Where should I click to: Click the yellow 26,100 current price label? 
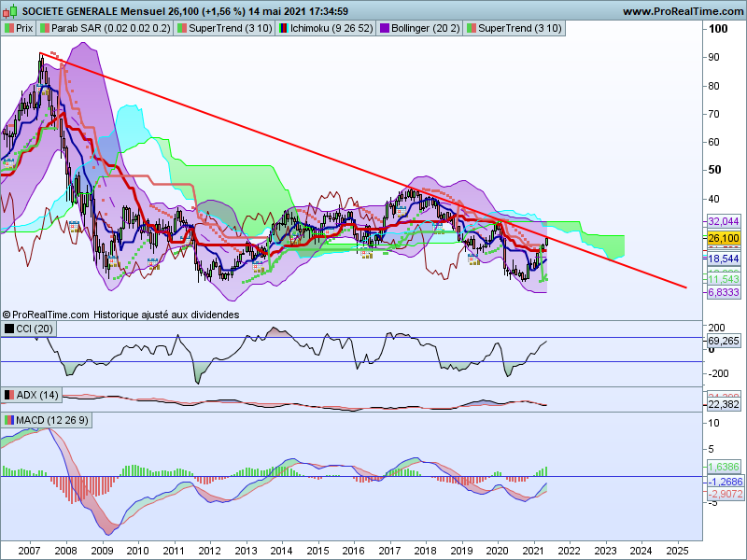(723, 238)
